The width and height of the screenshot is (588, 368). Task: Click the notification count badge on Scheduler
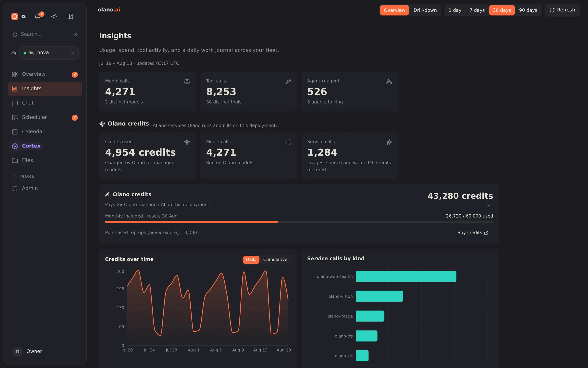[75, 118]
